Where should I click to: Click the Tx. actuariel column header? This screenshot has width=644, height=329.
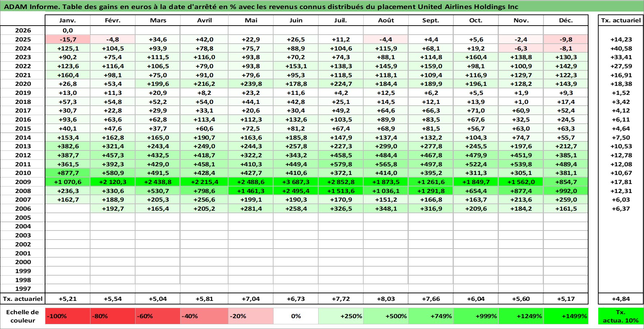pos(621,21)
